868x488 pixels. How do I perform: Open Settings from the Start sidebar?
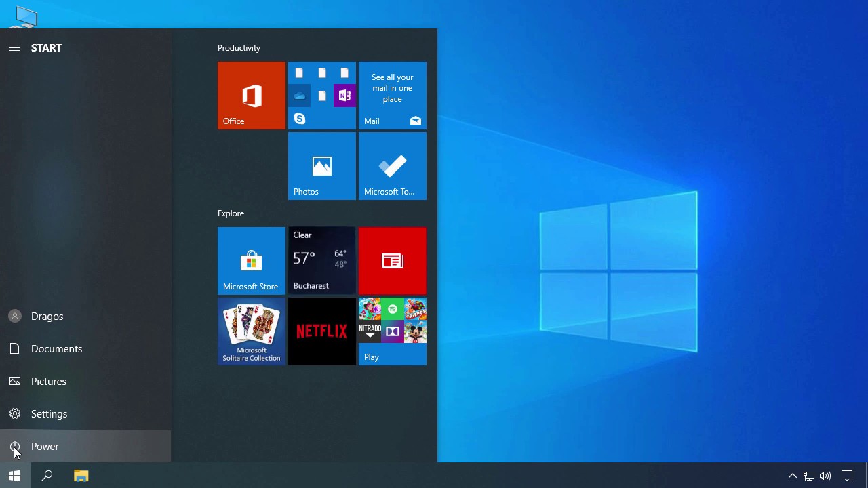tap(49, 413)
